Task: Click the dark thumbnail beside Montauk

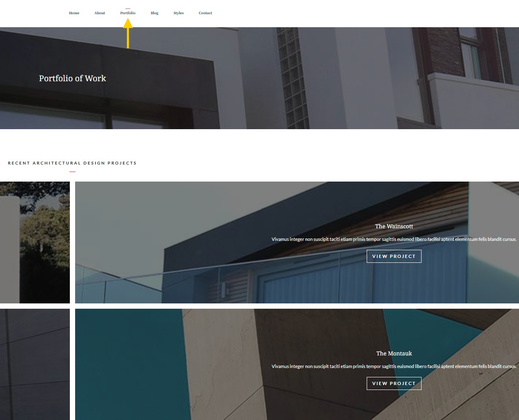Action: click(35, 364)
